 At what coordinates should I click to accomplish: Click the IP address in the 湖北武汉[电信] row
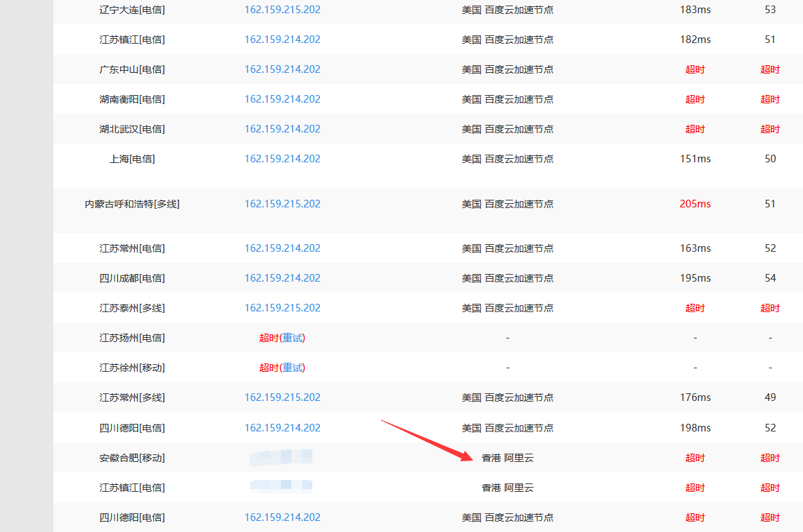(282, 129)
